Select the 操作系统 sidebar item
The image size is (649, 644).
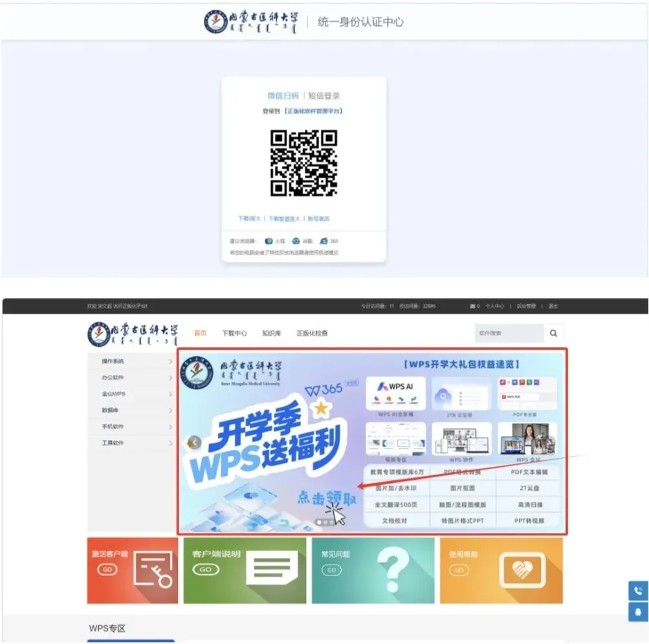pyautogui.click(x=131, y=361)
